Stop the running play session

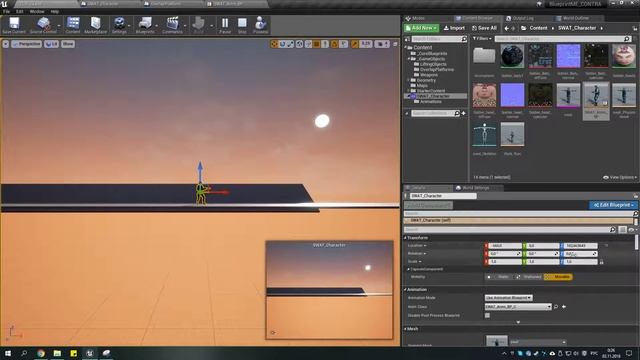pyautogui.click(x=242, y=25)
